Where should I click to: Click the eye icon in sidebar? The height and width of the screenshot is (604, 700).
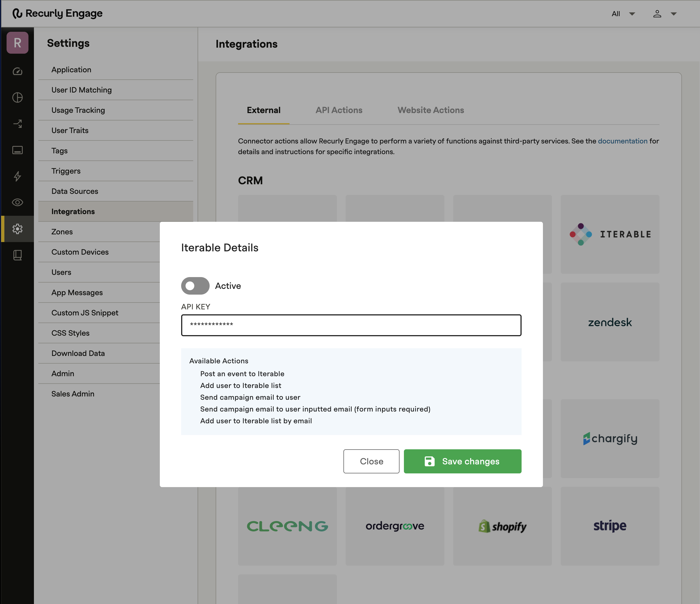(x=18, y=202)
